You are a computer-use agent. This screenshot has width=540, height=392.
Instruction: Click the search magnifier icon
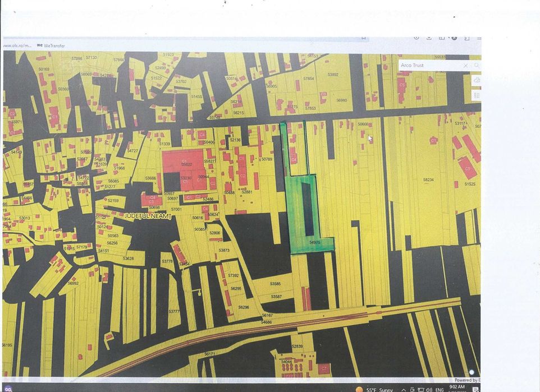(x=477, y=65)
